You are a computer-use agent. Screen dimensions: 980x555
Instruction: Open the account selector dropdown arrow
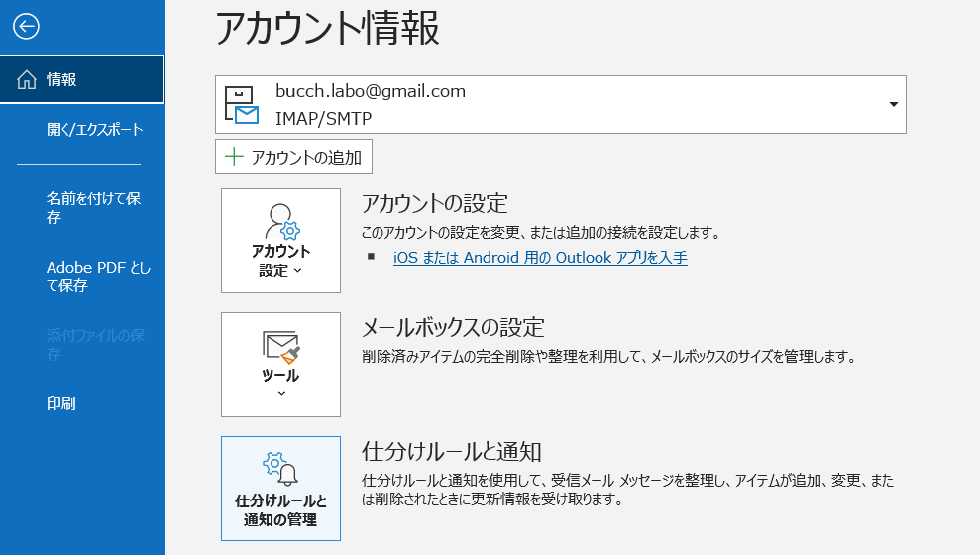(x=893, y=104)
